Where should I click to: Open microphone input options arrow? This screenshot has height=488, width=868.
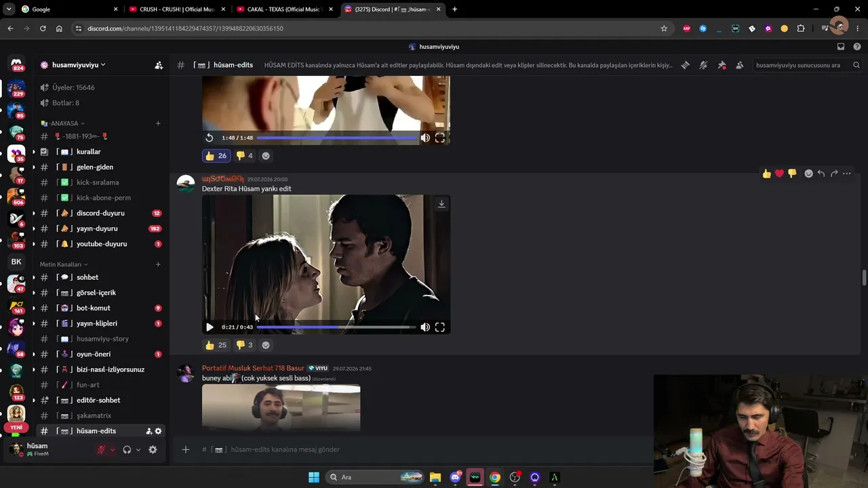[113, 449]
